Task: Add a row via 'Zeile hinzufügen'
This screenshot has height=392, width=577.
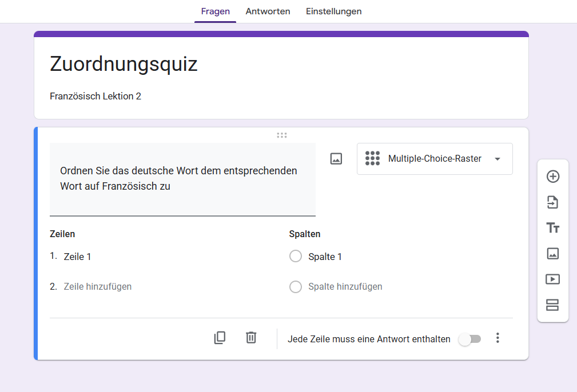Action: (97, 286)
